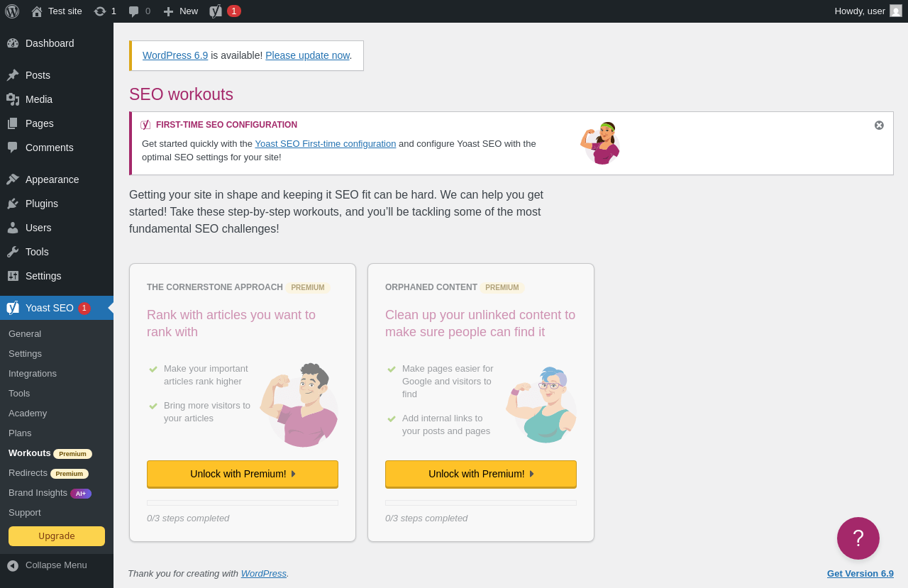Click the Dashboard gauge icon

[x=13, y=43]
